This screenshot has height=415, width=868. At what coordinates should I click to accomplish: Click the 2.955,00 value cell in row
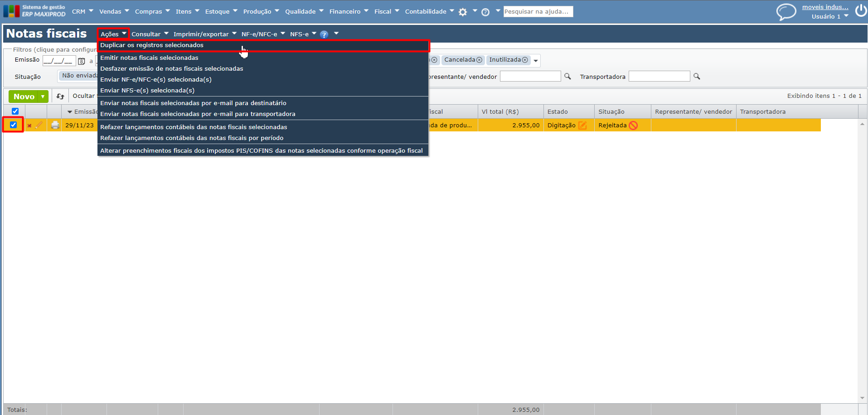510,125
